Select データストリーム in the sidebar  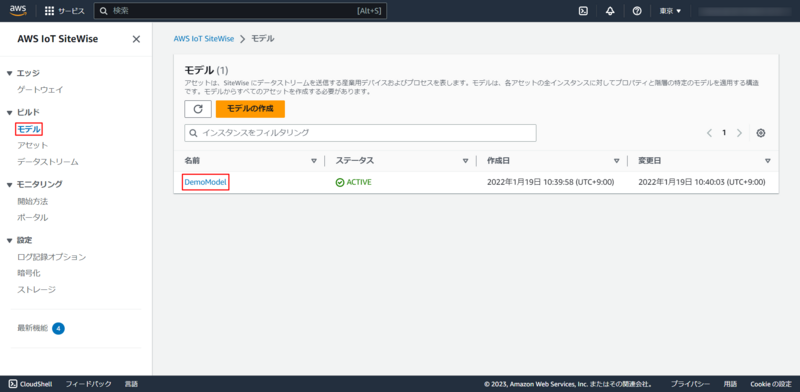pos(48,162)
